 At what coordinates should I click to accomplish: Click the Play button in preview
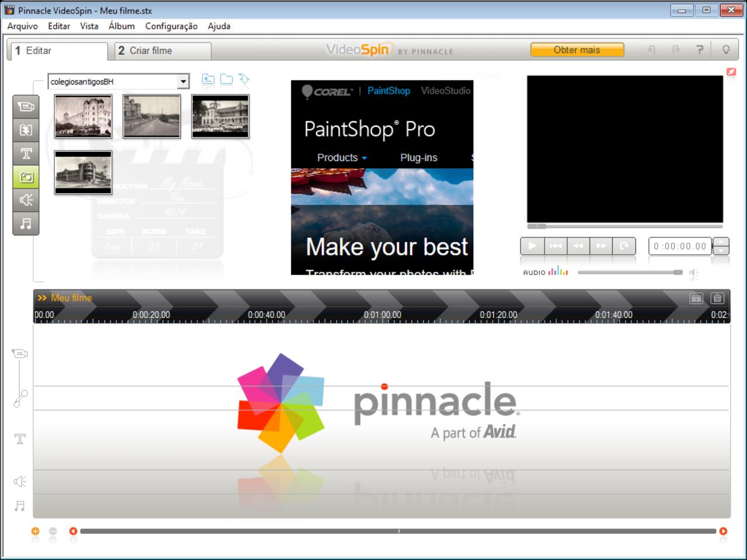pos(532,246)
